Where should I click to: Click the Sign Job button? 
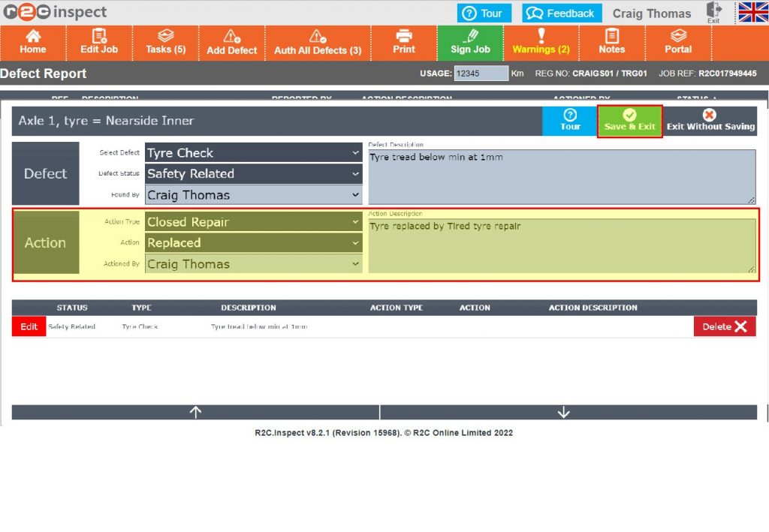pos(470,43)
